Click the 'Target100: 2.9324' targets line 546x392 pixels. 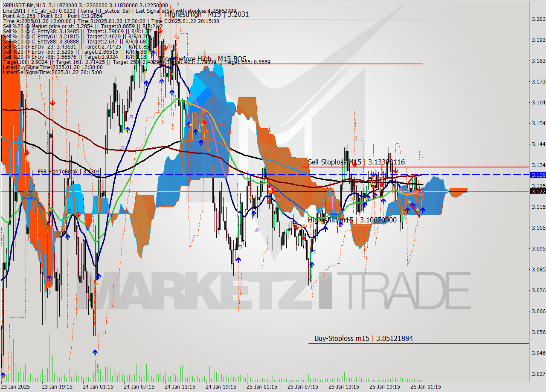pyautogui.click(x=136, y=62)
